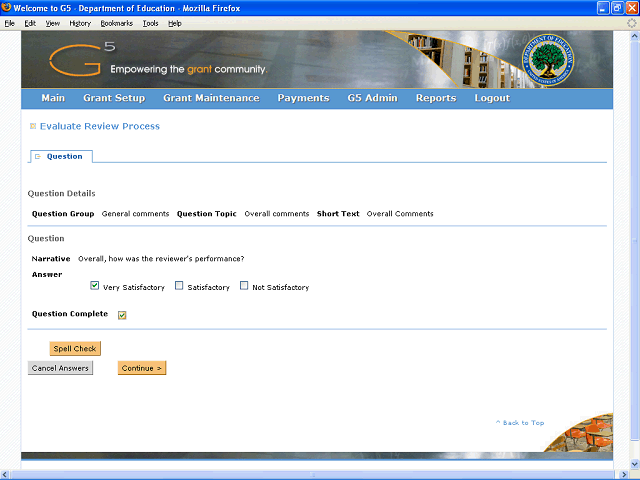This screenshot has width=640, height=480.
Task: Click the horizontal scrollbar right arrow
Action: (x=624, y=475)
